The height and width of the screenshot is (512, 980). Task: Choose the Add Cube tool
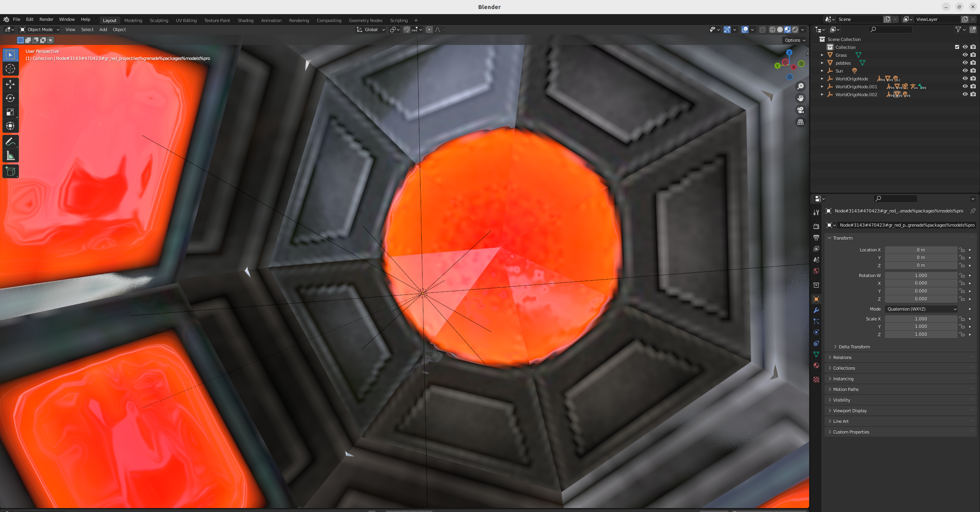(10, 171)
